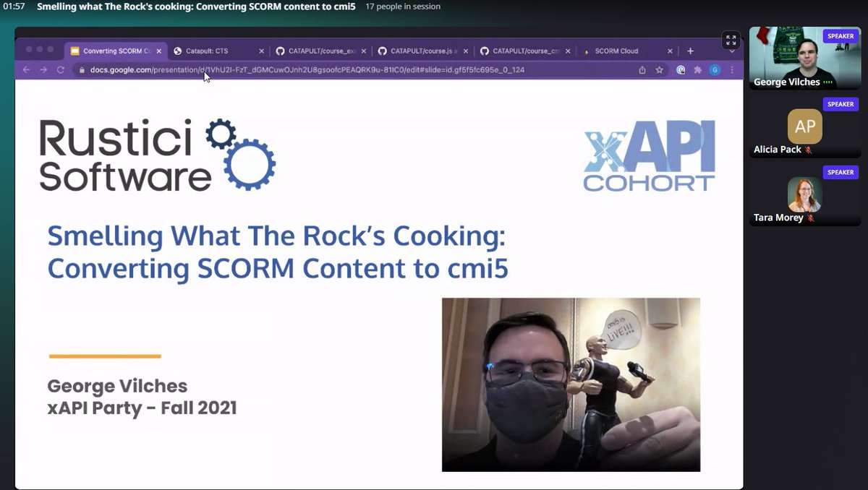Image resolution: width=868 pixels, height=490 pixels.
Task: Click the 17 people in session label
Action: (x=402, y=7)
